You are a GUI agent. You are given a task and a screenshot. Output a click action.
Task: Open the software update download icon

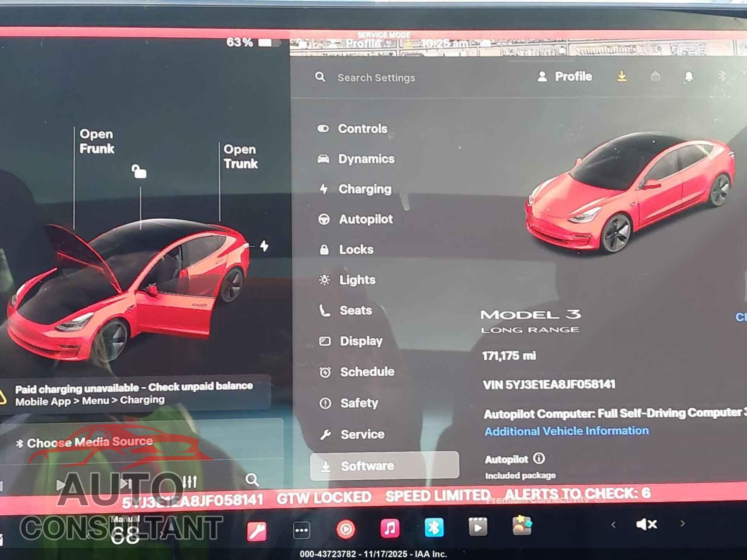click(x=622, y=76)
